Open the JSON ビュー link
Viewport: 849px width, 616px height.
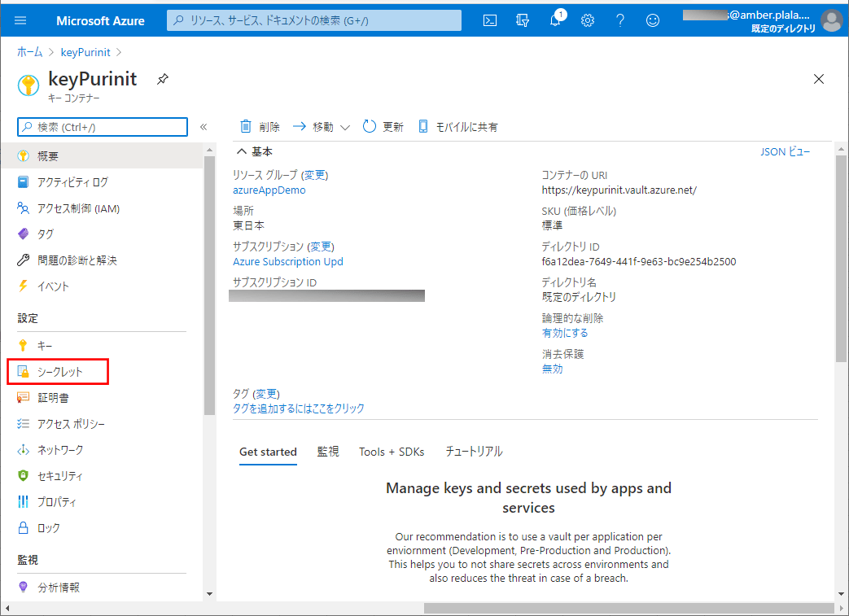(786, 151)
